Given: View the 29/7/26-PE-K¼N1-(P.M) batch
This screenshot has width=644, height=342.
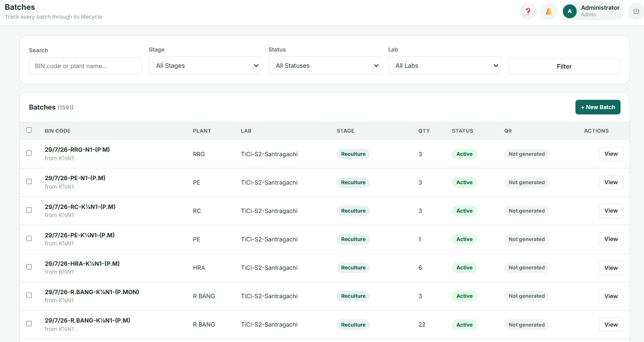Looking at the screenshot, I should coord(611,239).
